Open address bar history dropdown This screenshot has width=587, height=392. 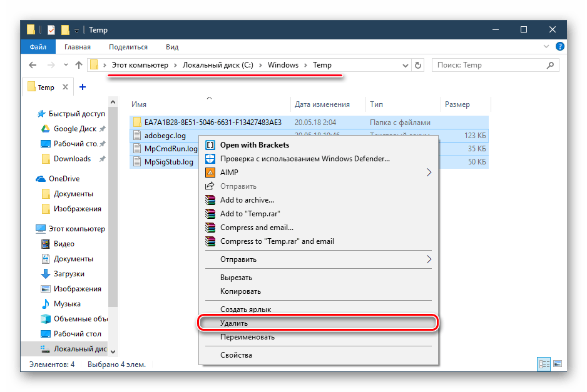[x=404, y=65]
